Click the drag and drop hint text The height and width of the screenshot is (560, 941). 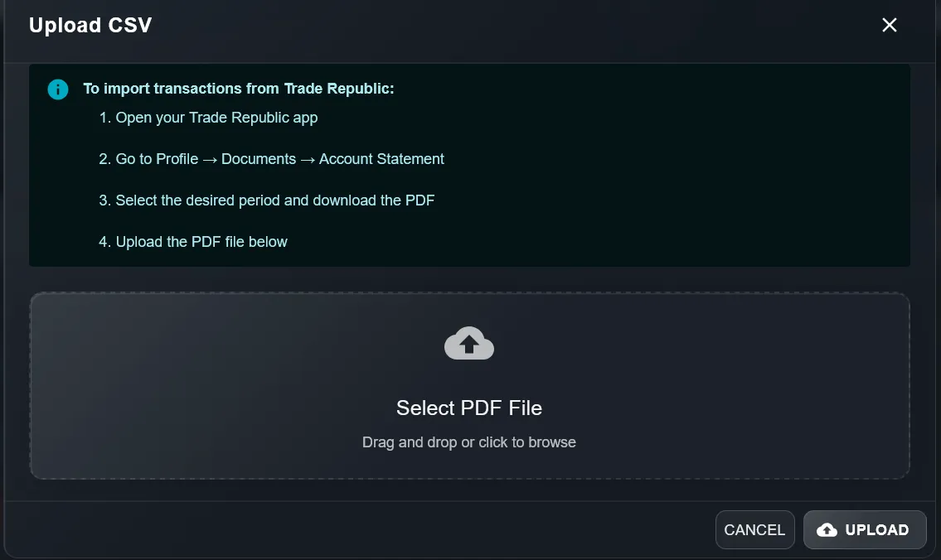468,442
